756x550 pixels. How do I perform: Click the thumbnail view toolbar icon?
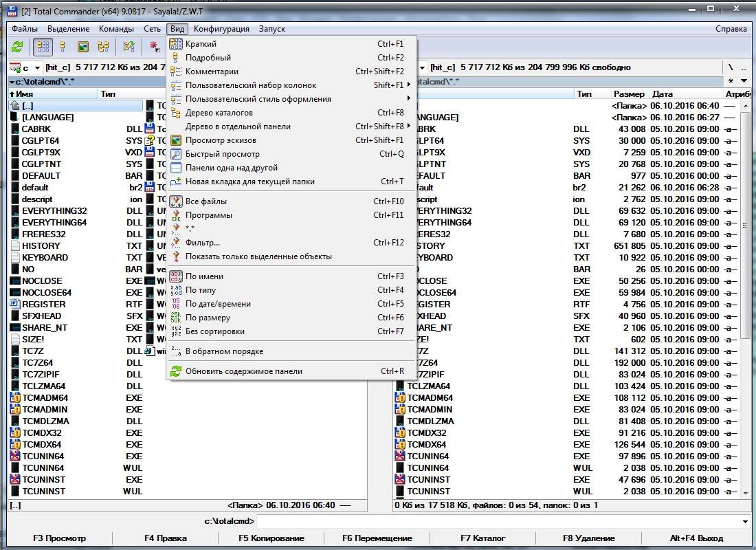tap(83, 47)
